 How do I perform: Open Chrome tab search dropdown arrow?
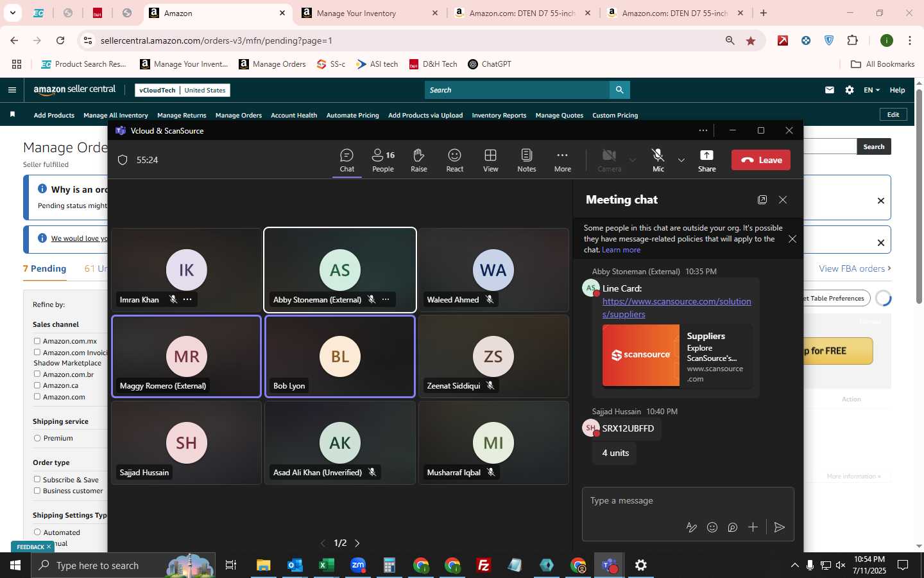12,13
